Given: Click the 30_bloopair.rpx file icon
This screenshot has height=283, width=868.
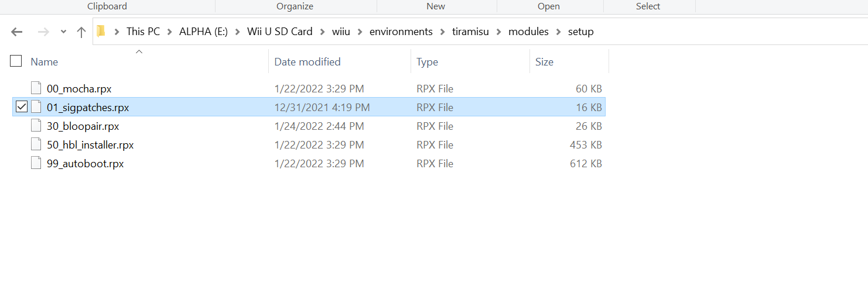Looking at the screenshot, I should click(36, 126).
